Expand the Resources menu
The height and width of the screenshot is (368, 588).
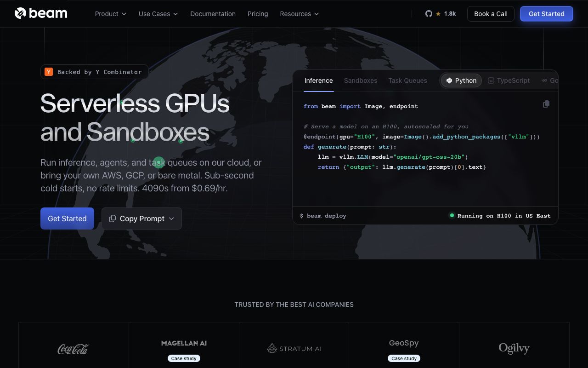[299, 14]
